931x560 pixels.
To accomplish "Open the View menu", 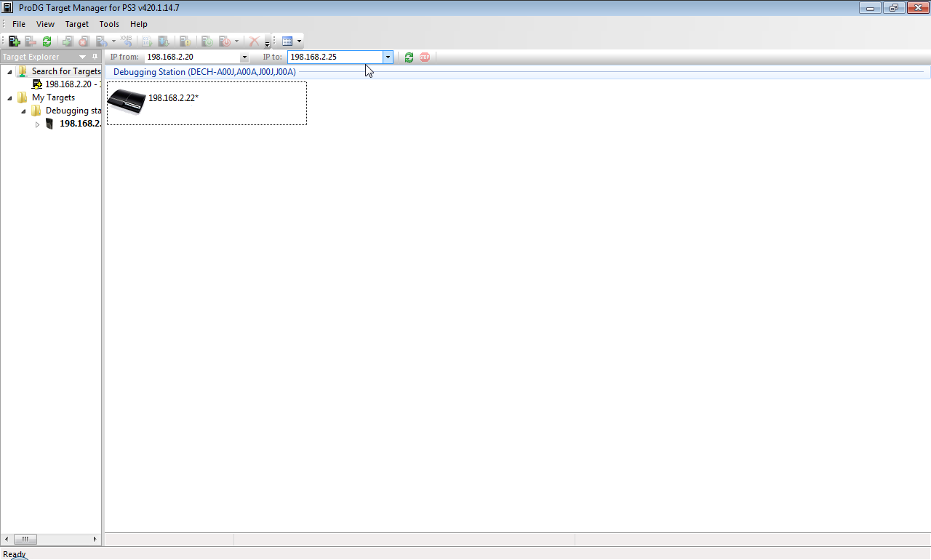I will (x=45, y=24).
